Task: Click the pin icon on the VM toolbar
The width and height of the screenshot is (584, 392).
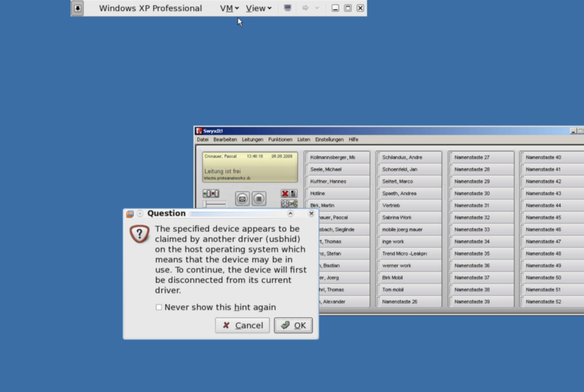Action: pos(78,8)
